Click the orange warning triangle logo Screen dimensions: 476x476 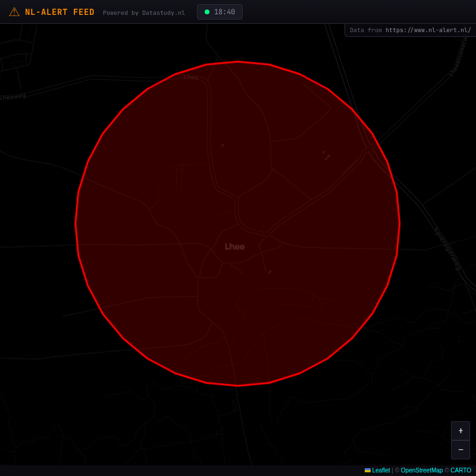(14, 12)
